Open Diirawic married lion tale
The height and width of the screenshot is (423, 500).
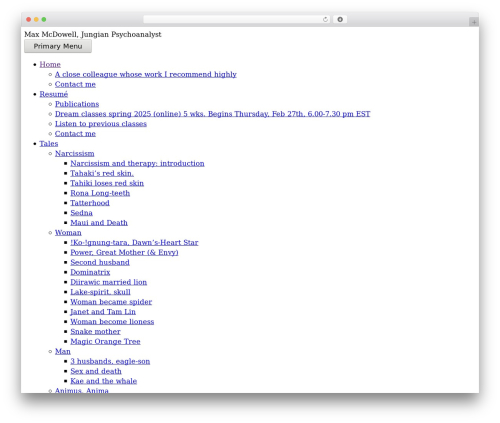coord(109,282)
